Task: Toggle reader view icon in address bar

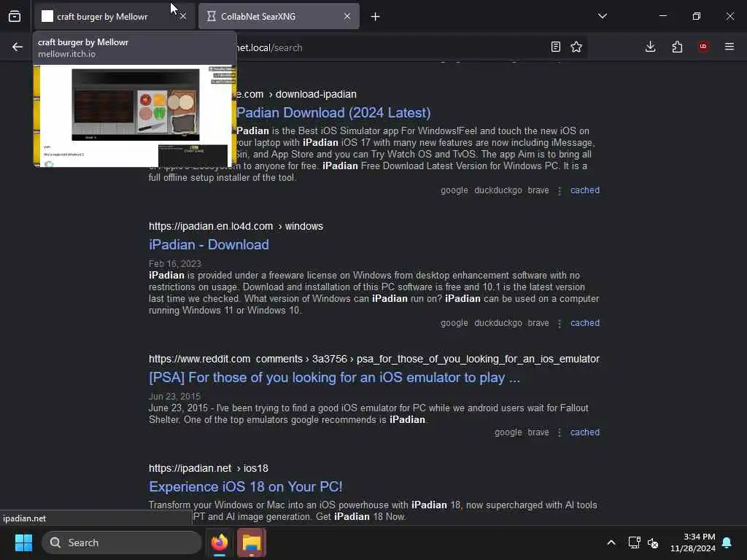Action: pos(555,47)
